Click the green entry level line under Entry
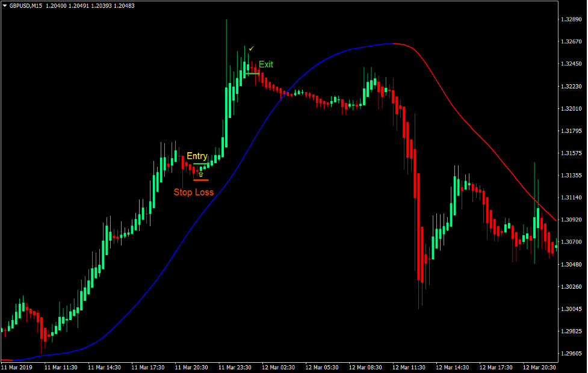Image resolution: width=588 pixels, height=373 pixels. click(200, 164)
